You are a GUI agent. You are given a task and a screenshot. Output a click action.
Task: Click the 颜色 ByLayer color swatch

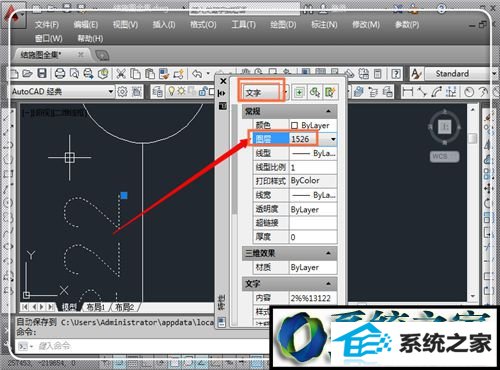pyautogui.click(x=294, y=125)
